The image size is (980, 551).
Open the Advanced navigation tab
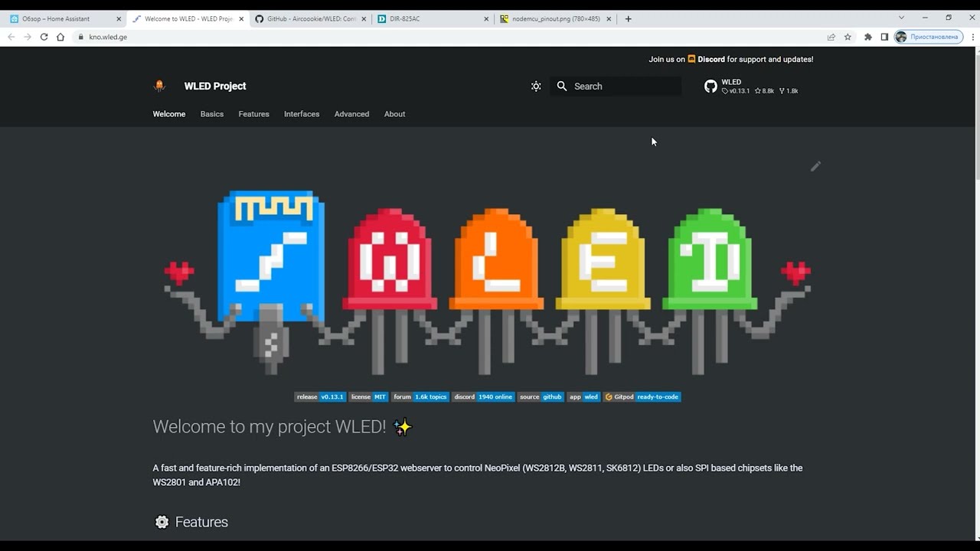click(351, 114)
